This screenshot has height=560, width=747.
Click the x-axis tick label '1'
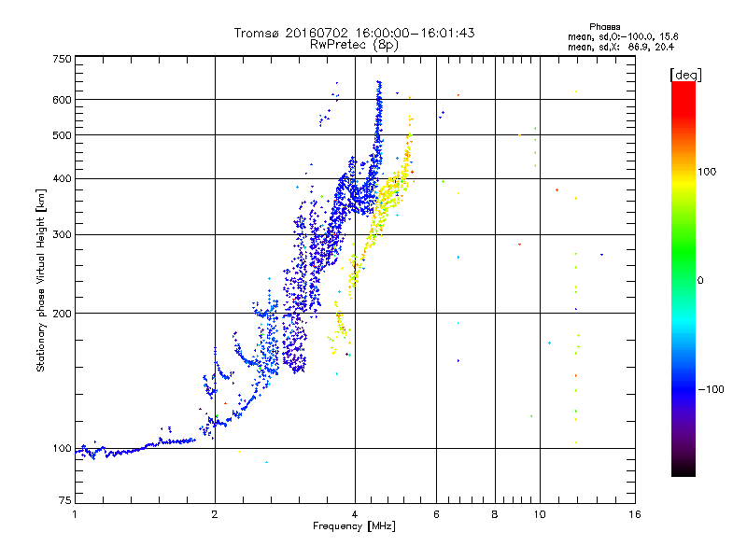(75, 514)
